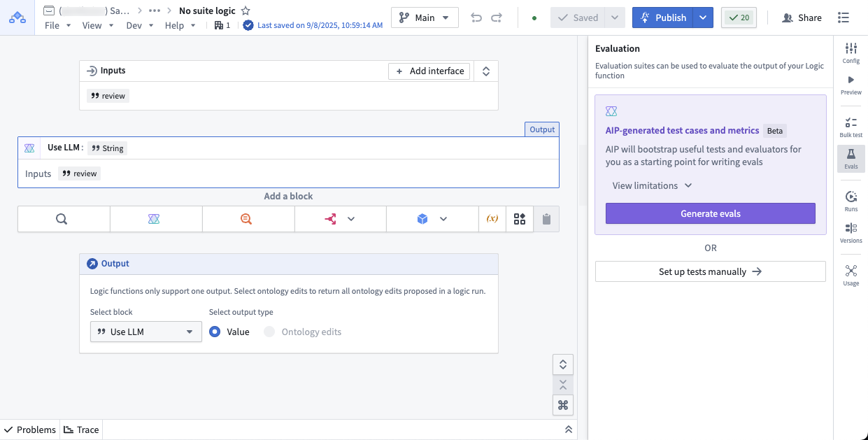Expand View limitations section
The height and width of the screenshot is (440, 868).
[x=652, y=185]
